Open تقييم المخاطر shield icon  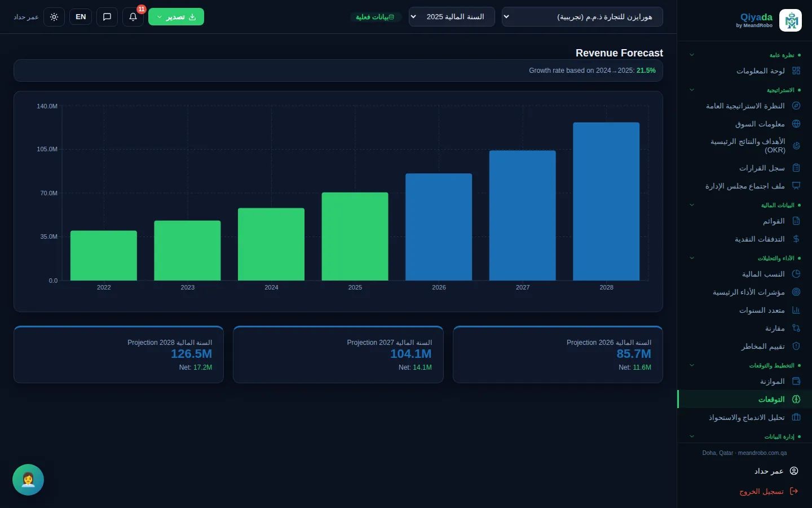point(796,346)
